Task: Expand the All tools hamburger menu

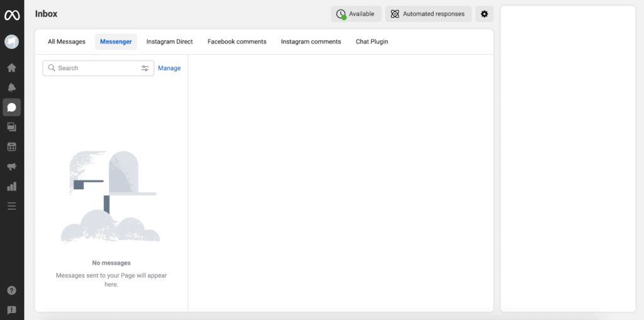Action: pos(11,206)
